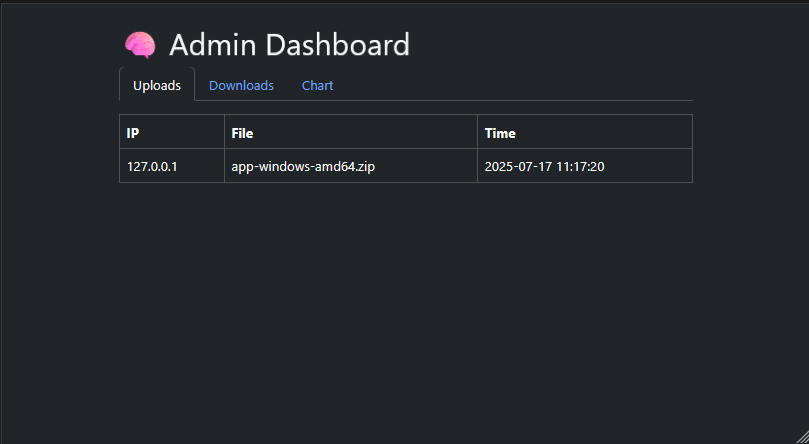Select the 127.0.0.1 IP address cell
The height and width of the screenshot is (444, 809).
[x=152, y=167]
